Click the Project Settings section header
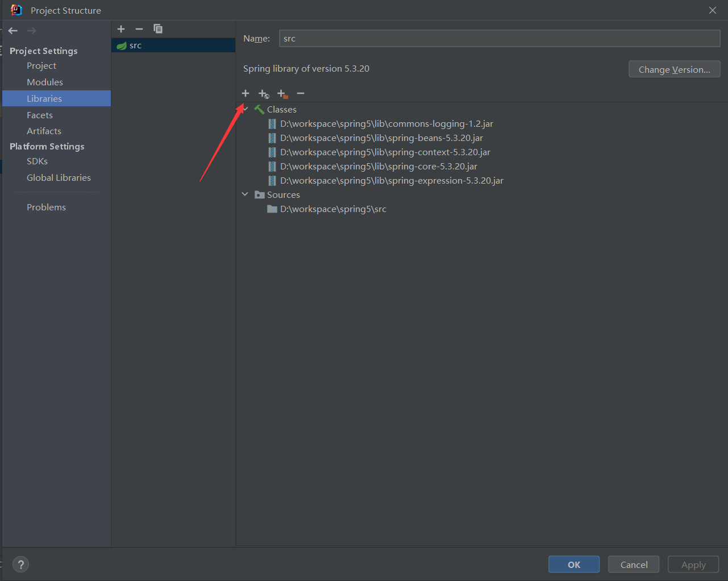Viewport: 728px width, 581px height. click(x=44, y=51)
